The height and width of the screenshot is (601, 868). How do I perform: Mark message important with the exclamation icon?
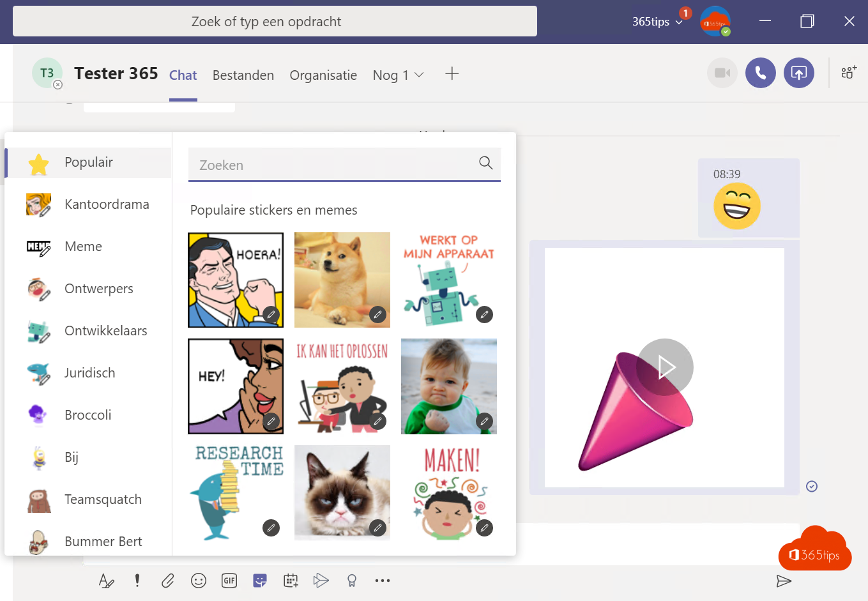(x=137, y=581)
